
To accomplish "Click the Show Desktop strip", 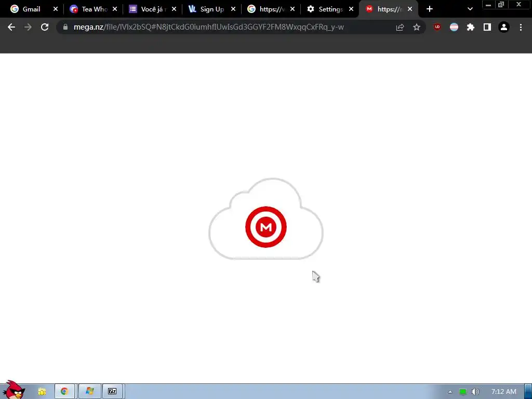I will pyautogui.click(x=528, y=392).
